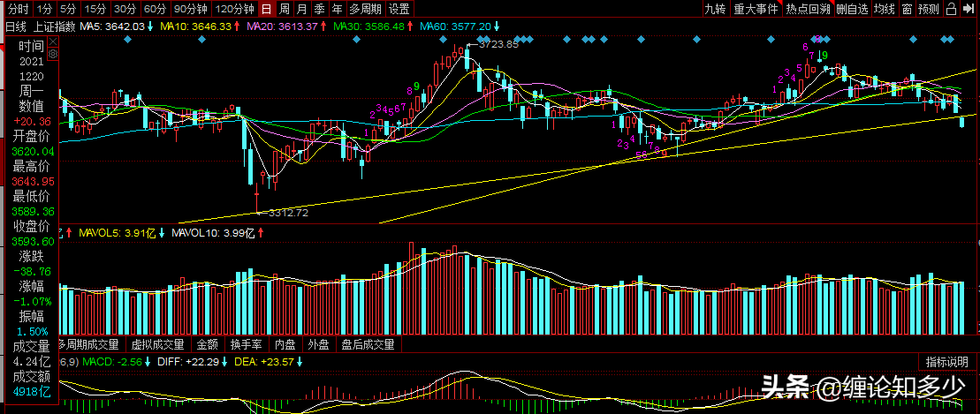Click the lock icon in top toolbar
Viewport: 980px width, 414px height.
(x=951, y=9)
